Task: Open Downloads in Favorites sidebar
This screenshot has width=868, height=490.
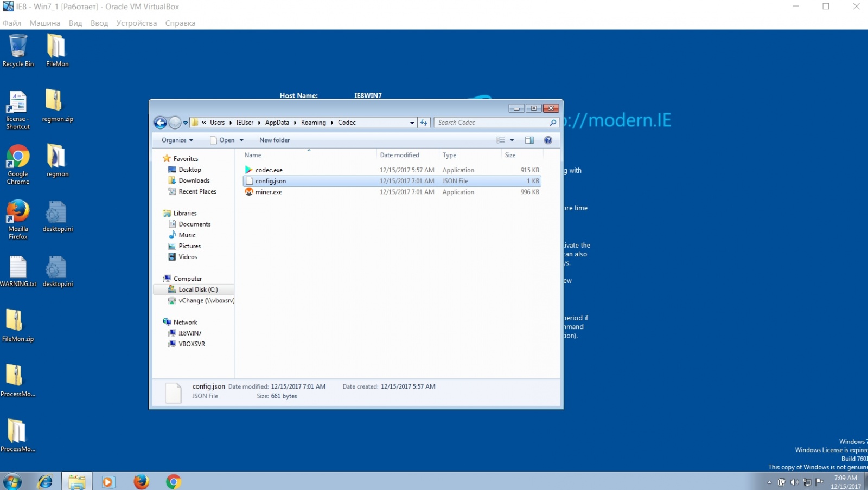Action: point(194,180)
